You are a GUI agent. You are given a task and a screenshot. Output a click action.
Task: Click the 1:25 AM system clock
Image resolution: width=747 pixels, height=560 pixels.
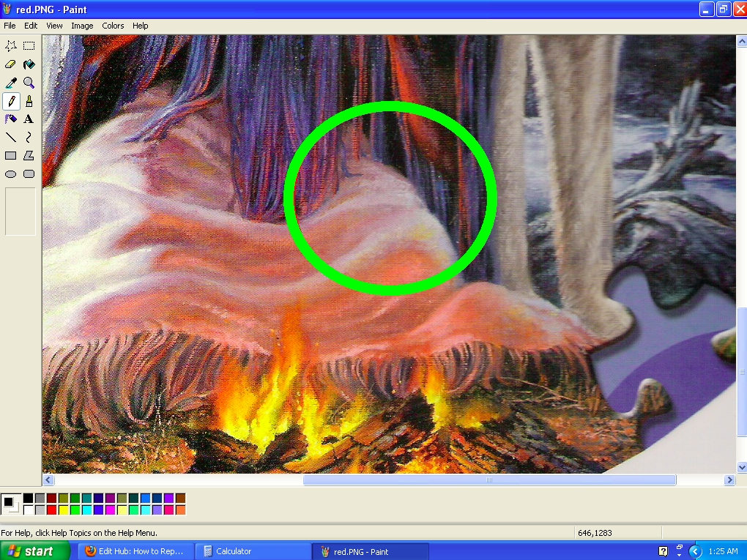[723, 551]
